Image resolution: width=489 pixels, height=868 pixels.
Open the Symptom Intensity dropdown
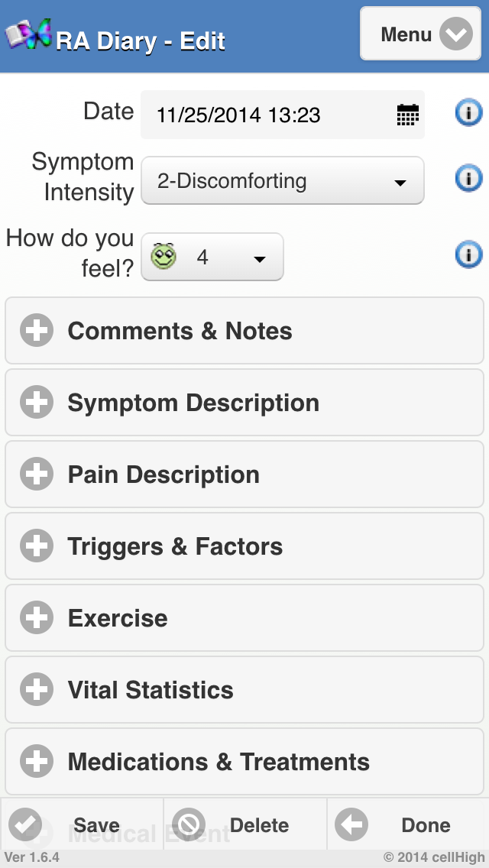[x=283, y=180]
